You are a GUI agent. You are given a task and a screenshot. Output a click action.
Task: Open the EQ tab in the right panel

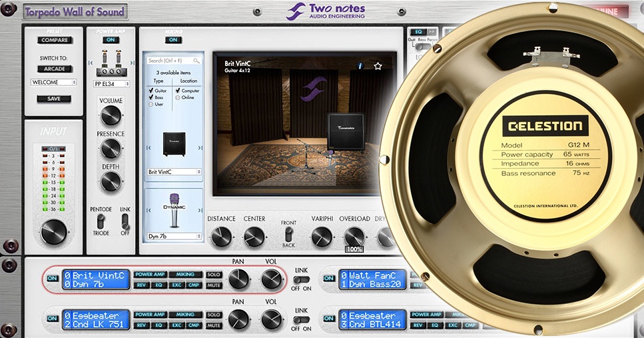(x=418, y=31)
